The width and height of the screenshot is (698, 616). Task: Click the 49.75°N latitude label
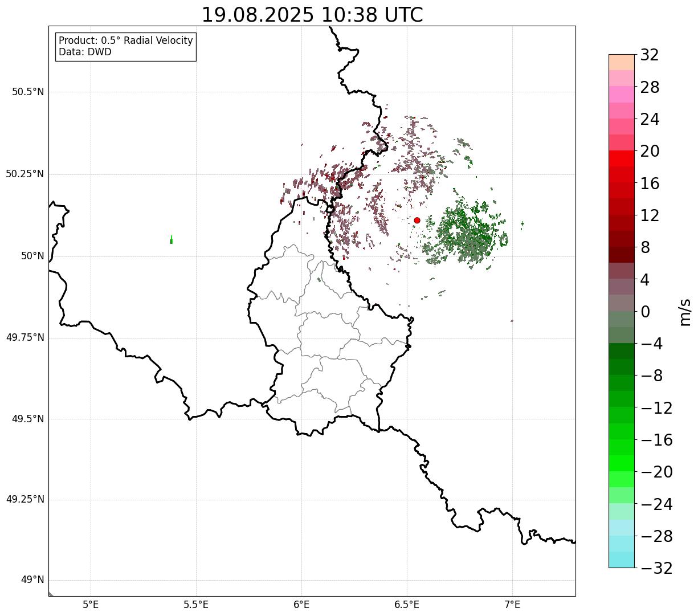pyautogui.click(x=25, y=338)
